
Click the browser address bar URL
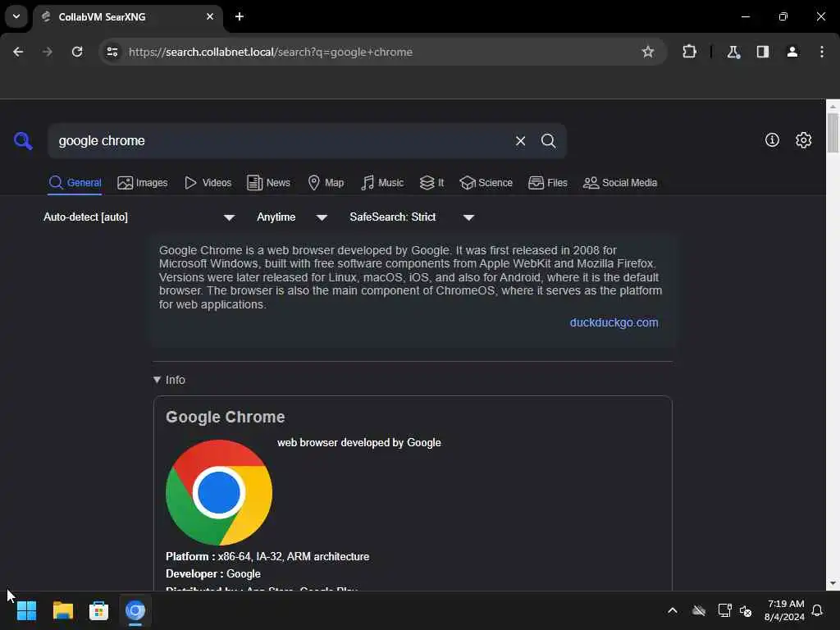pos(271,52)
